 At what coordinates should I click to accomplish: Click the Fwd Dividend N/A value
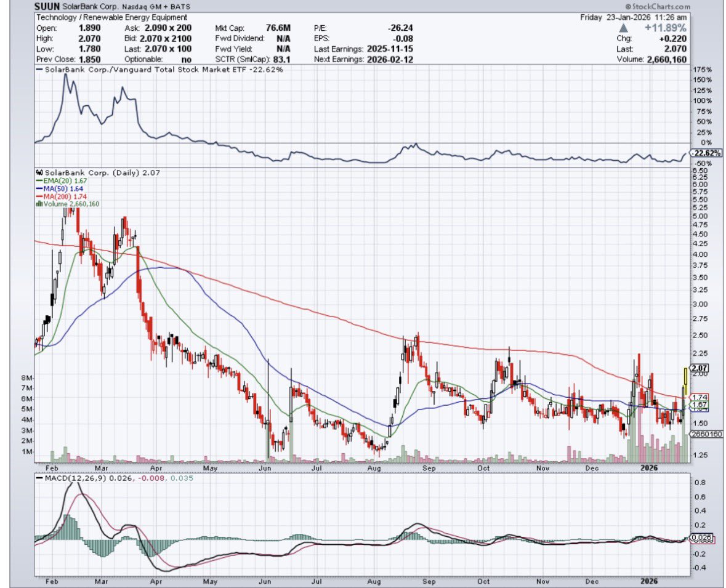pyautogui.click(x=283, y=38)
